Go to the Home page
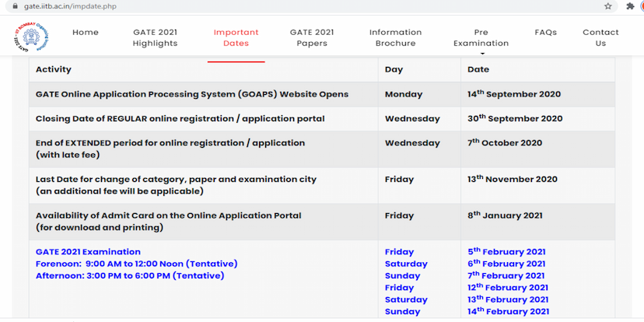 click(86, 33)
